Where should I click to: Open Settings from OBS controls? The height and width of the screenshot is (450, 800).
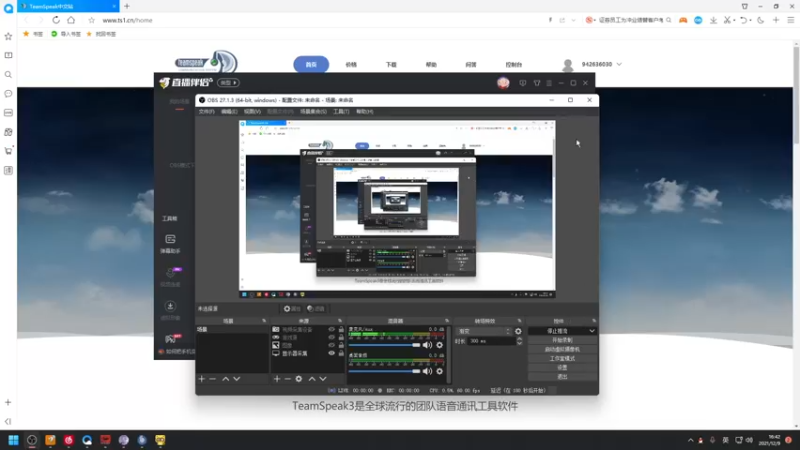(562, 367)
